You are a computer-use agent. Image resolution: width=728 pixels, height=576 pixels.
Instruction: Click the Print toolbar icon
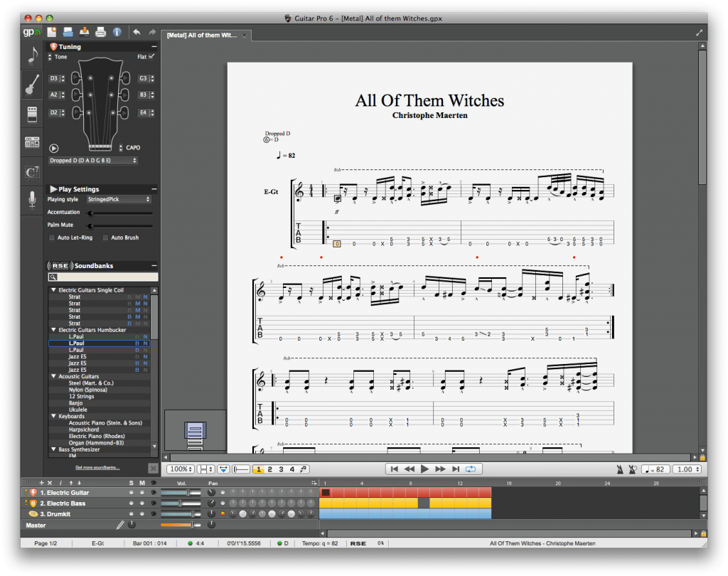[x=100, y=32]
